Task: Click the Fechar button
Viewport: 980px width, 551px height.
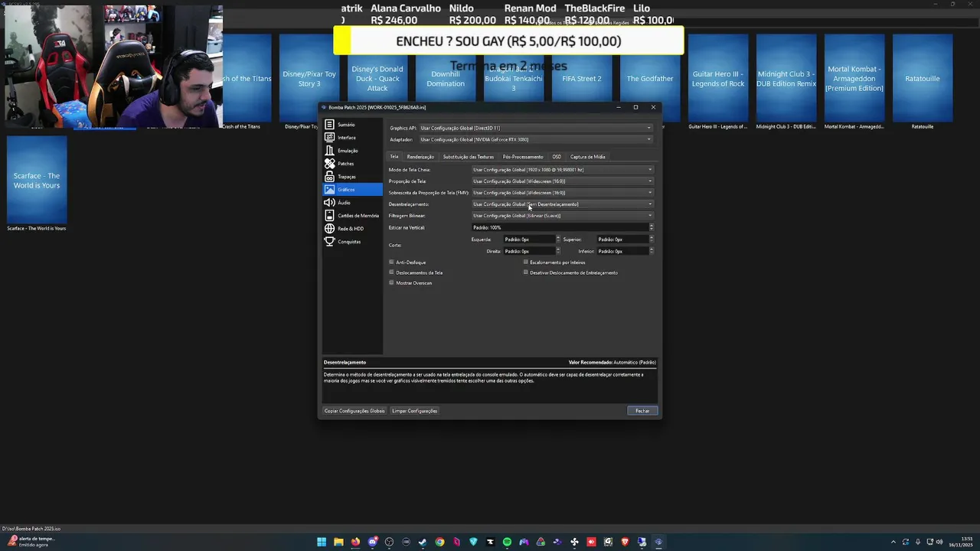Action: [642, 411]
